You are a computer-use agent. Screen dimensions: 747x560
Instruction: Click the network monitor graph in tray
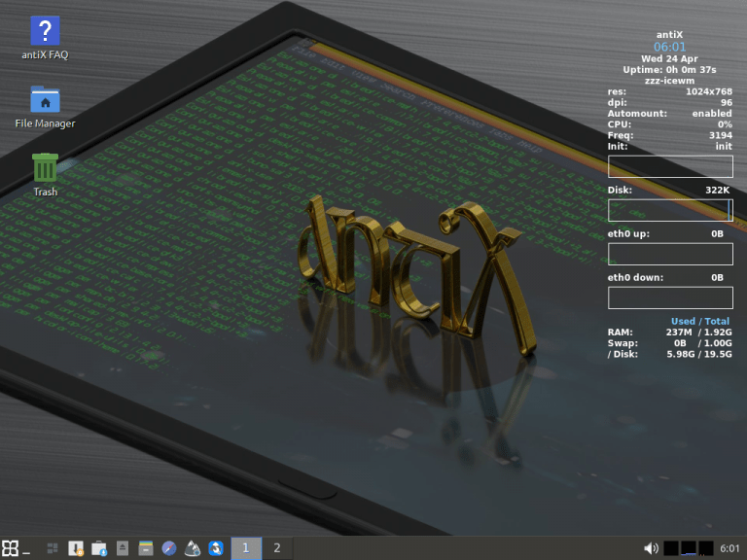[x=689, y=548]
